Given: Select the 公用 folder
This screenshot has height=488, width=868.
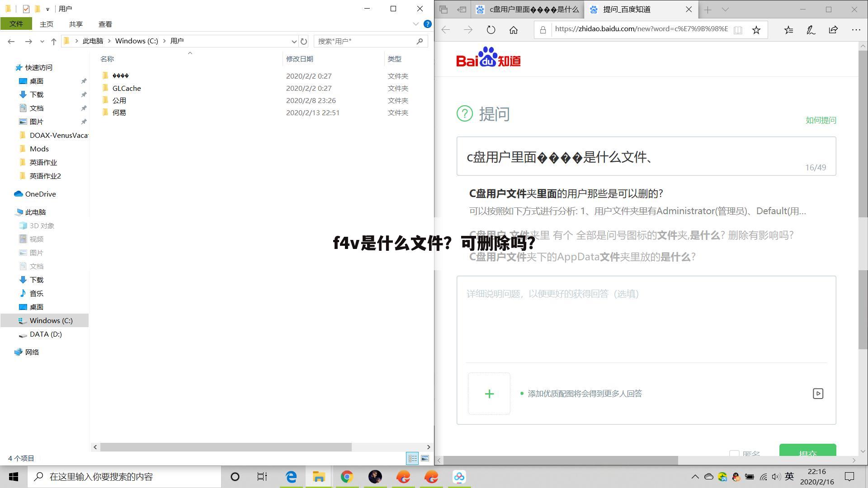Looking at the screenshot, I should pos(119,100).
